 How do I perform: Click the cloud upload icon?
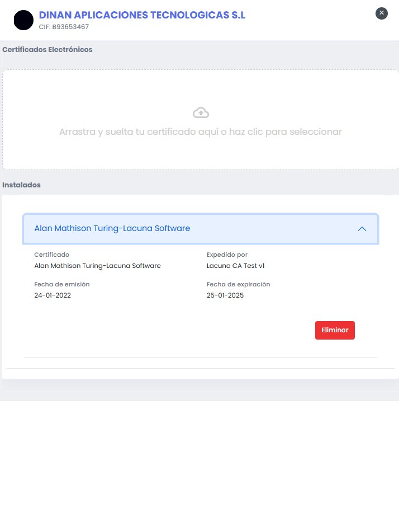click(x=201, y=112)
